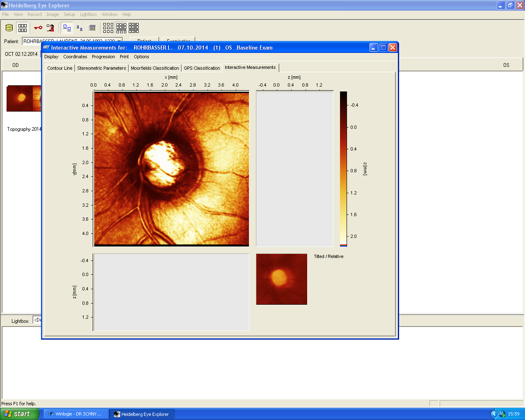Open the Coordinates menu

tap(75, 57)
